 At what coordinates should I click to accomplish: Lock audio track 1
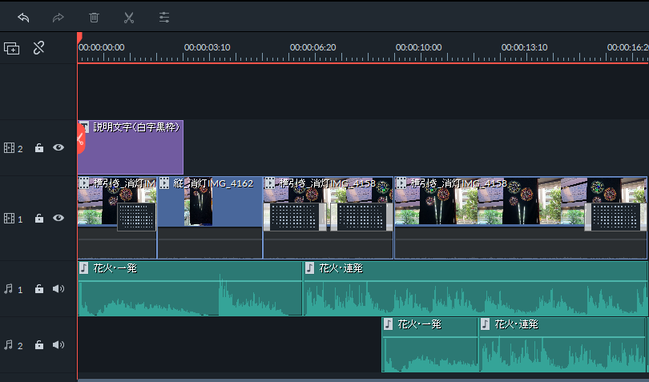(x=39, y=288)
